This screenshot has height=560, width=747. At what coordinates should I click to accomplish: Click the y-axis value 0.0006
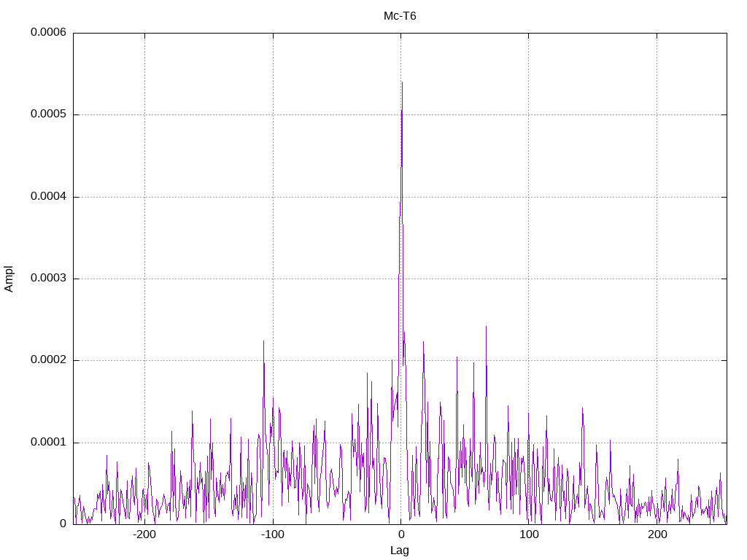[49, 32]
